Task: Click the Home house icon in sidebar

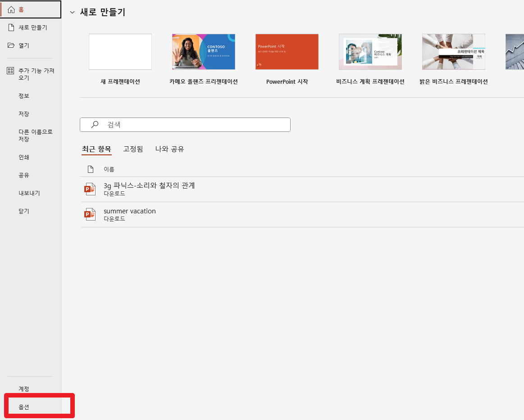Action: [x=11, y=10]
